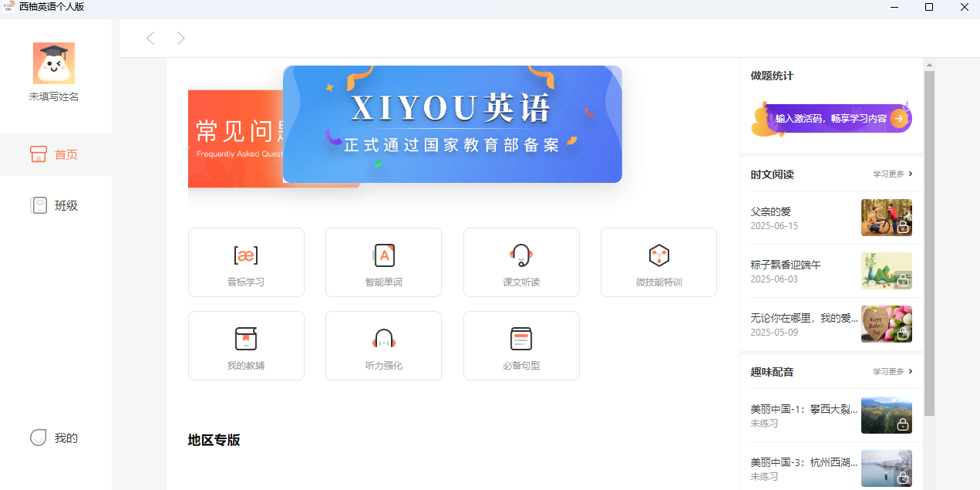
Task: Minimize the 西柚英语个人版 window
Action: (894, 7)
